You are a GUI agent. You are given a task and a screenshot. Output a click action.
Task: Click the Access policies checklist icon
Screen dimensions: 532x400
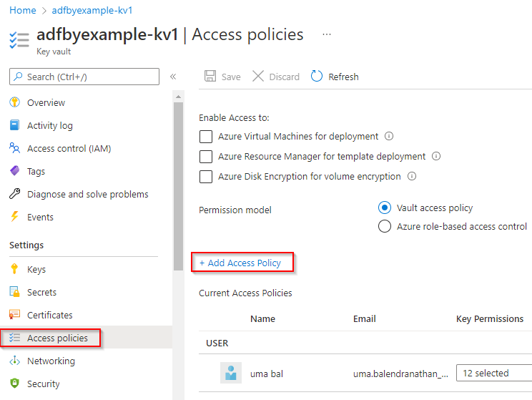[x=14, y=338]
